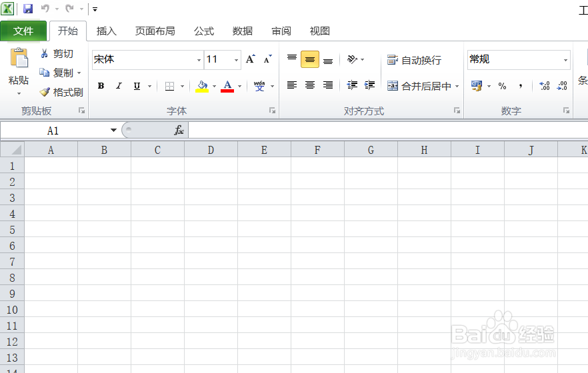Image resolution: width=588 pixels, height=373 pixels.
Task: Click the decrease indent icon
Action: [x=352, y=85]
